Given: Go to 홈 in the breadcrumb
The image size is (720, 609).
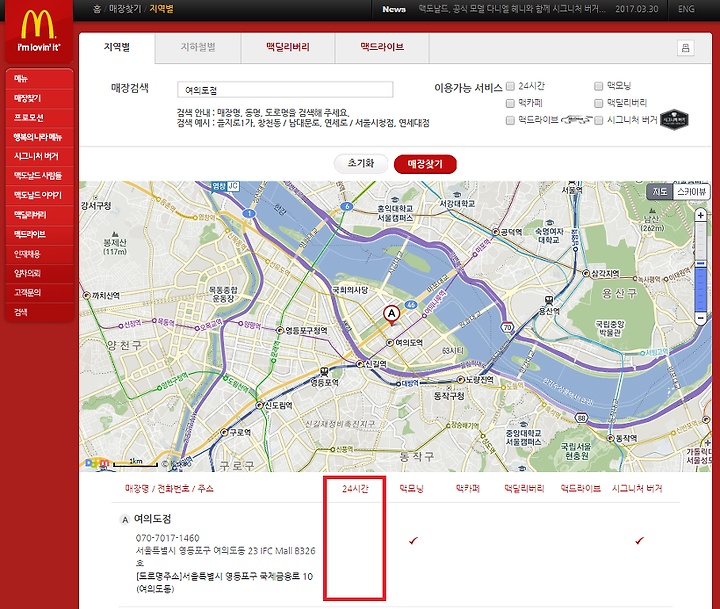Looking at the screenshot, I should pyautogui.click(x=97, y=9).
